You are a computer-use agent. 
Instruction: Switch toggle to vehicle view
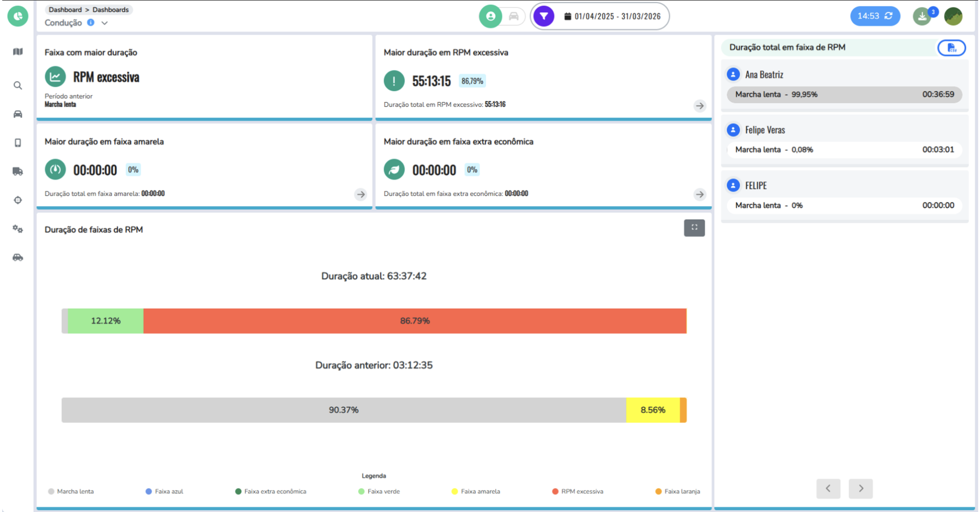point(513,16)
